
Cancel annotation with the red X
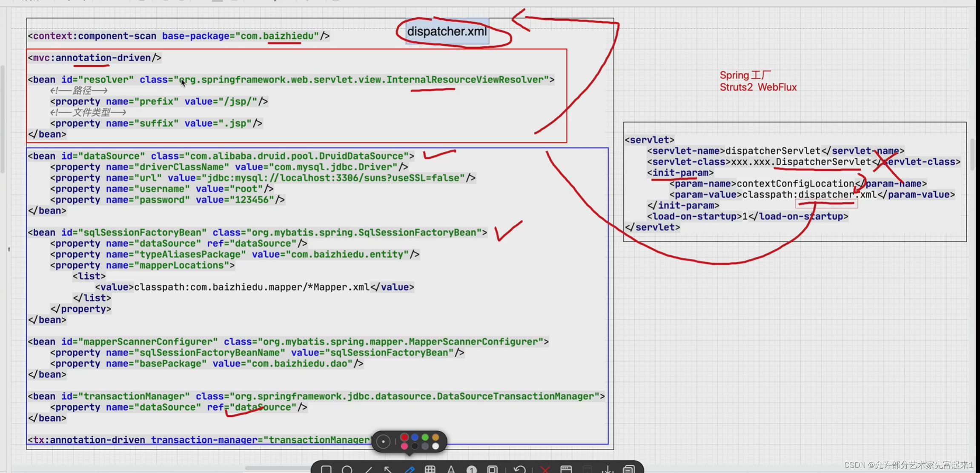click(545, 469)
